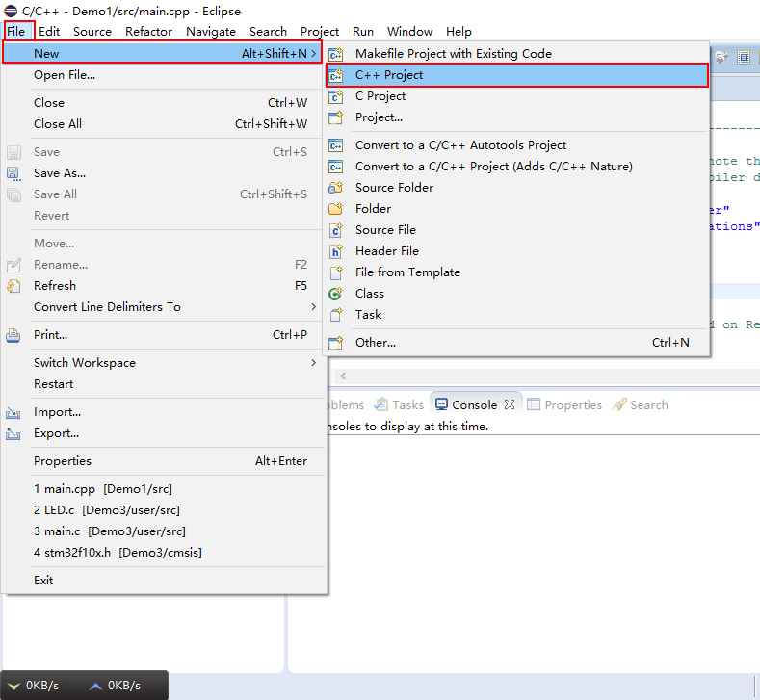Click the Console tab monitor icon
The height and width of the screenshot is (700, 760).
tap(441, 404)
